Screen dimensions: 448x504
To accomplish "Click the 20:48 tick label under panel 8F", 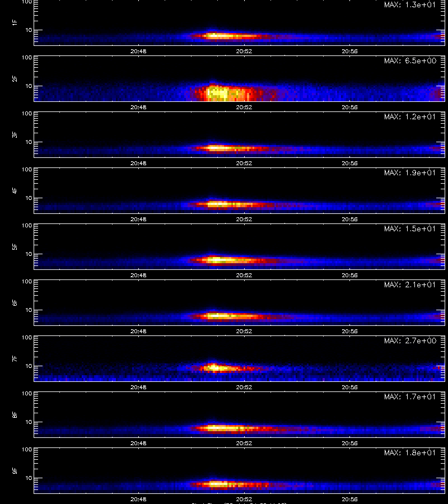I will [x=138, y=443].
